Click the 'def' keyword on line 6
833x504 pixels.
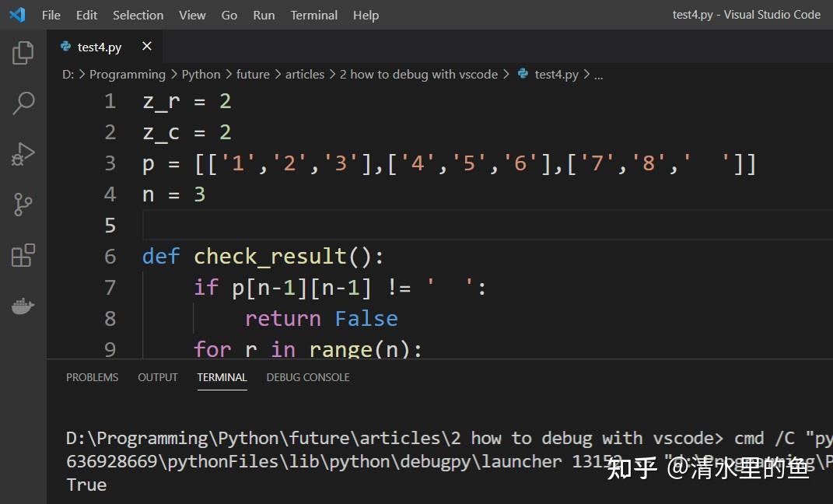pyautogui.click(x=161, y=257)
